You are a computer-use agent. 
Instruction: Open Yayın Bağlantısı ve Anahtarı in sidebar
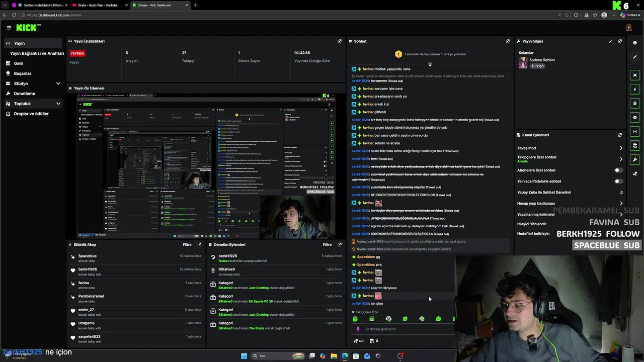click(37, 53)
